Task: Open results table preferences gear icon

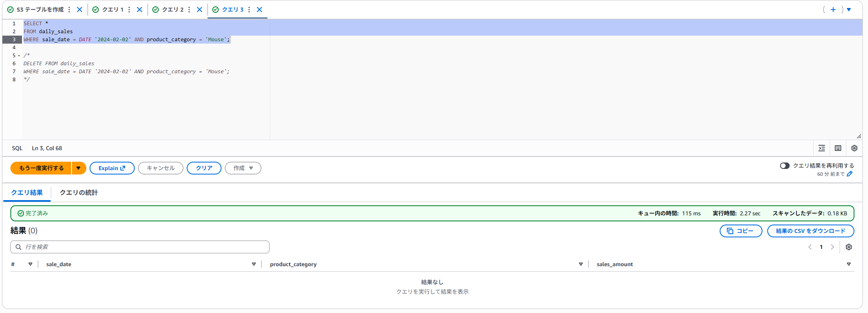Action: click(849, 247)
